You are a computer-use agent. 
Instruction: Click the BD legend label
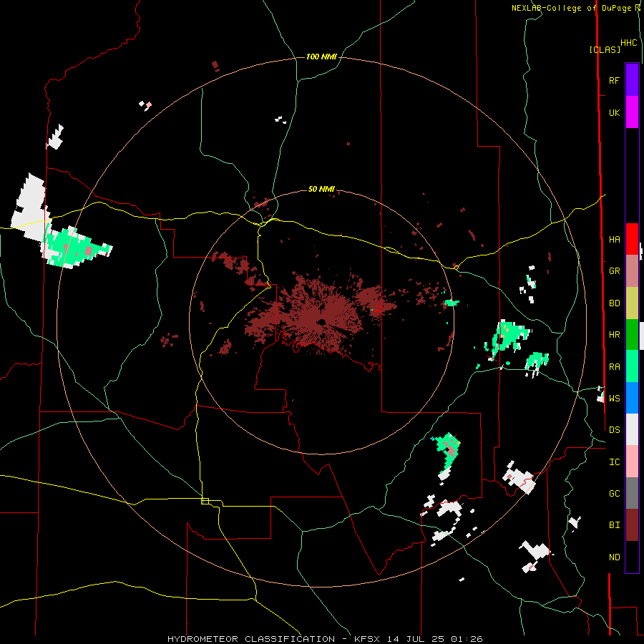coord(614,303)
